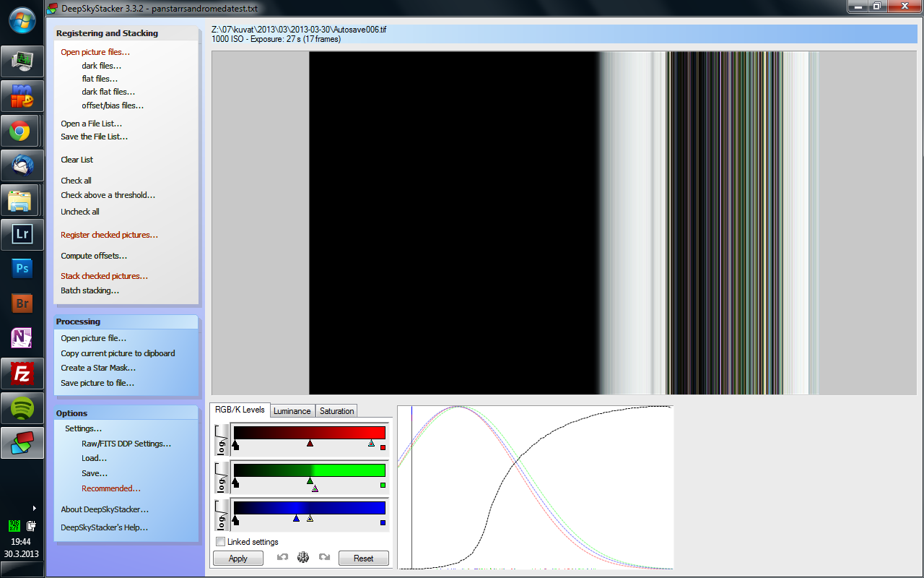Enable the Linked settings checkbox
This screenshot has width=924, height=578.
click(220, 541)
